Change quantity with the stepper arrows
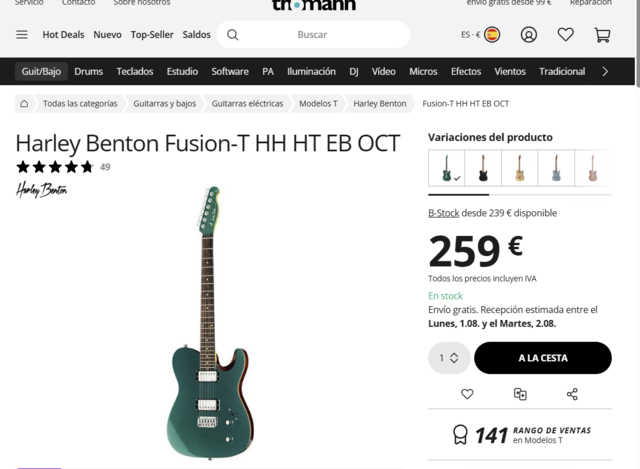This screenshot has width=640, height=469. click(x=454, y=358)
